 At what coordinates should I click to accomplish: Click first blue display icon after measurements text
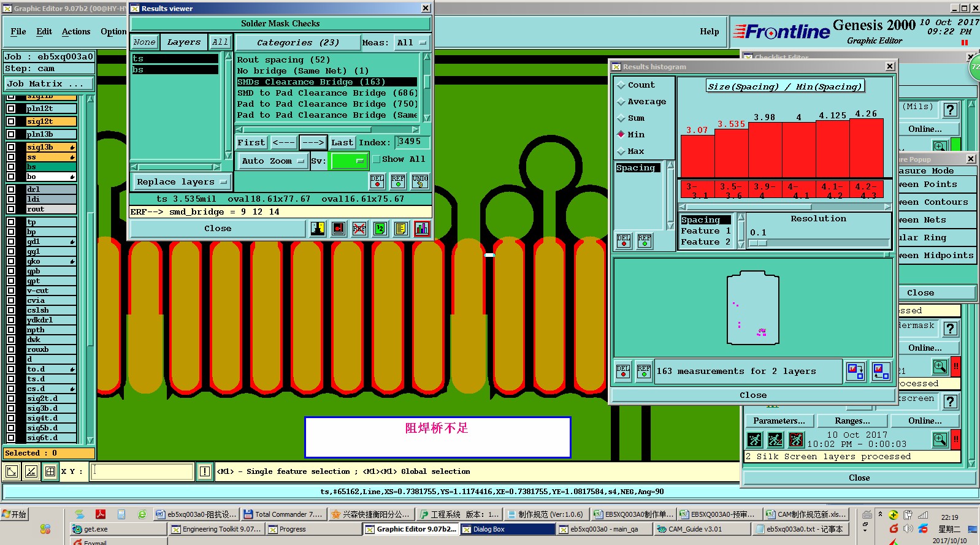point(856,372)
